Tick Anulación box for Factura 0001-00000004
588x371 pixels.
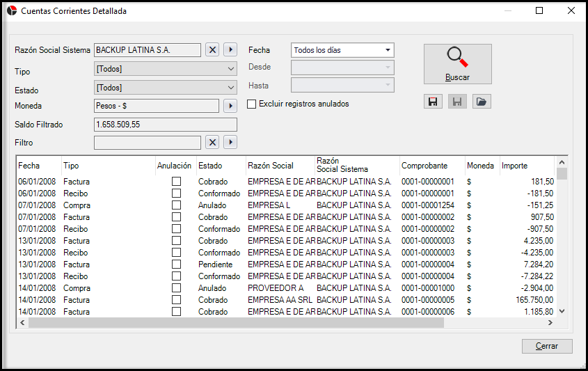pyautogui.click(x=176, y=264)
